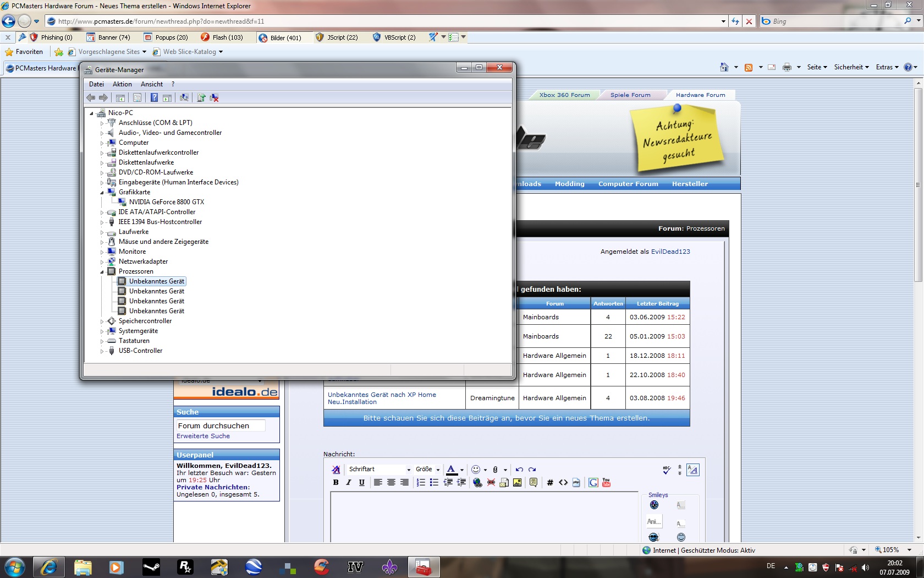Open Aktion menu in Geräte-Manager

pyautogui.click(x=122, y=84)
